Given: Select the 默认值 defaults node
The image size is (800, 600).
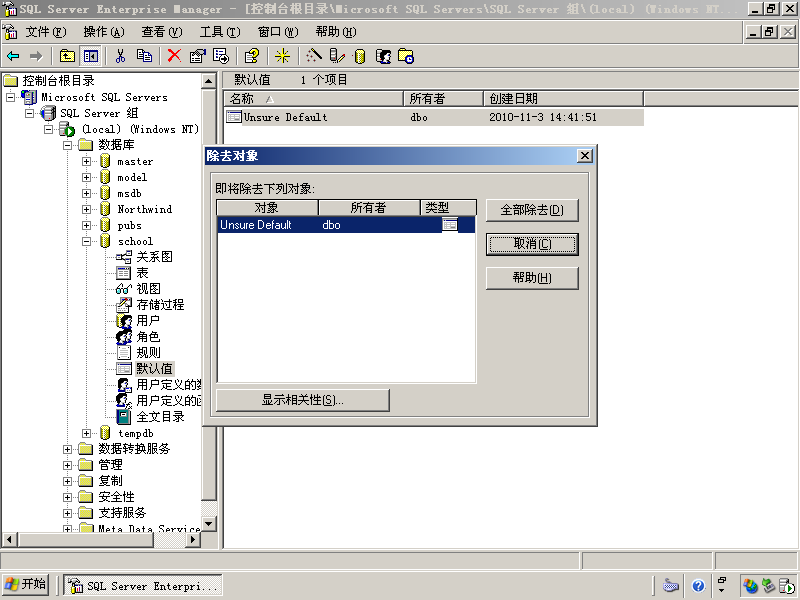Looking at the screenshot, I should tap(155, 368).
